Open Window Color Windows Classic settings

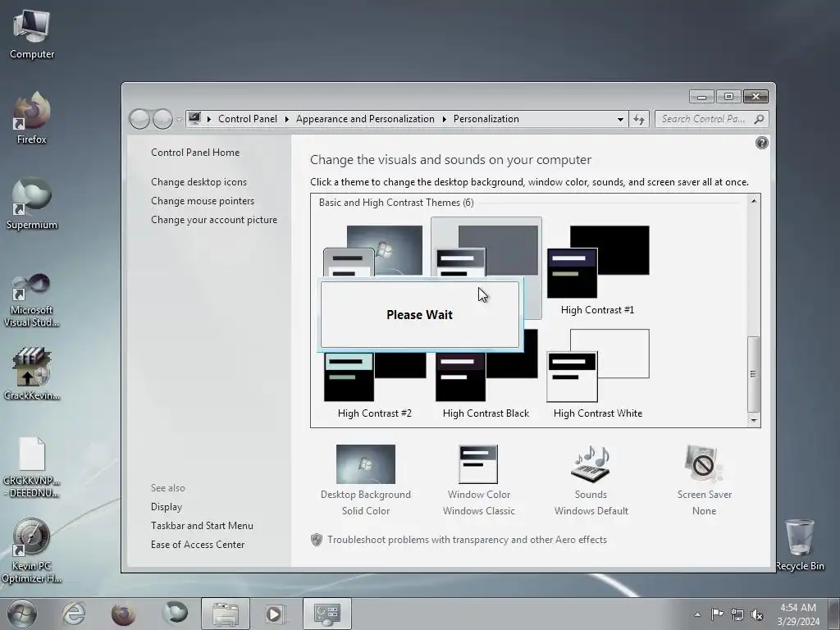pyautogui.click(x=478, y=480)
